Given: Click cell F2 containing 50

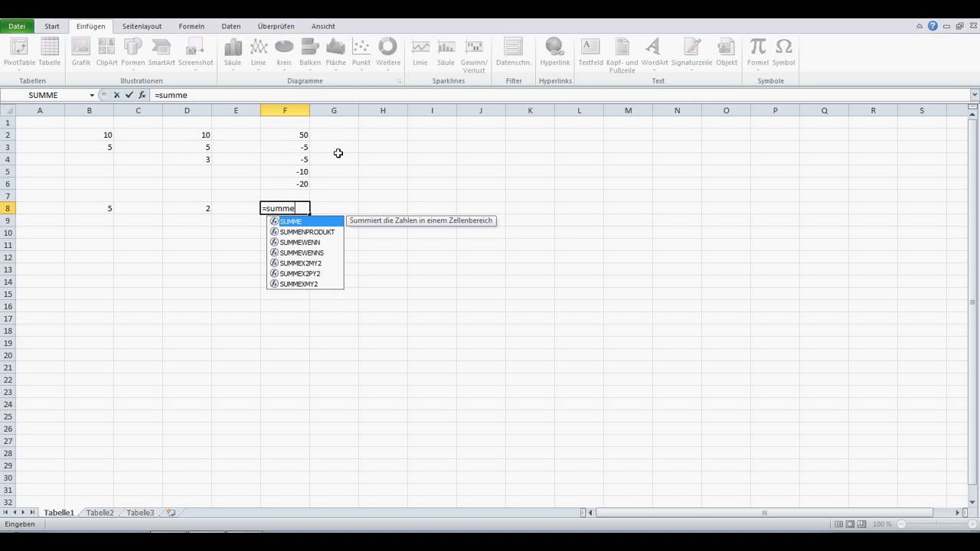Looking at the screenshot, I should coord(285,135).
